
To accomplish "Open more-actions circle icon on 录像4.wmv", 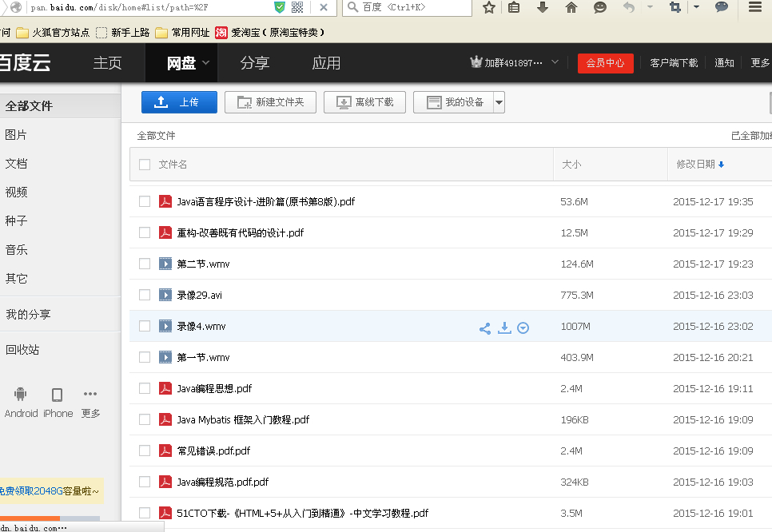I will pos(523,328).
